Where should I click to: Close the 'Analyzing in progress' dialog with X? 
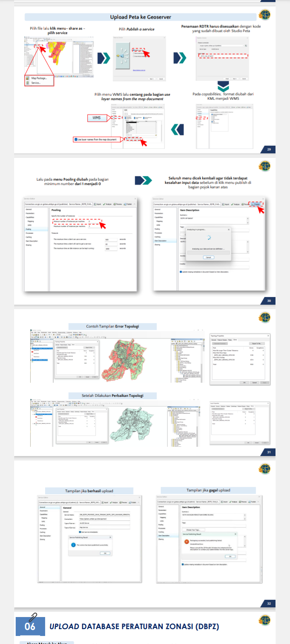coord(229,229)
